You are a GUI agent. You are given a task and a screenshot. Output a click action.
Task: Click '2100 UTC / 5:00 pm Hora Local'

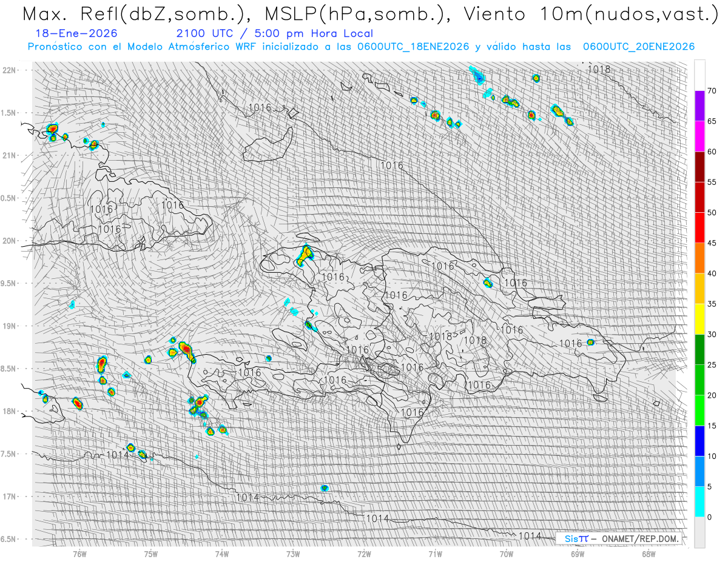pos(275,34)
